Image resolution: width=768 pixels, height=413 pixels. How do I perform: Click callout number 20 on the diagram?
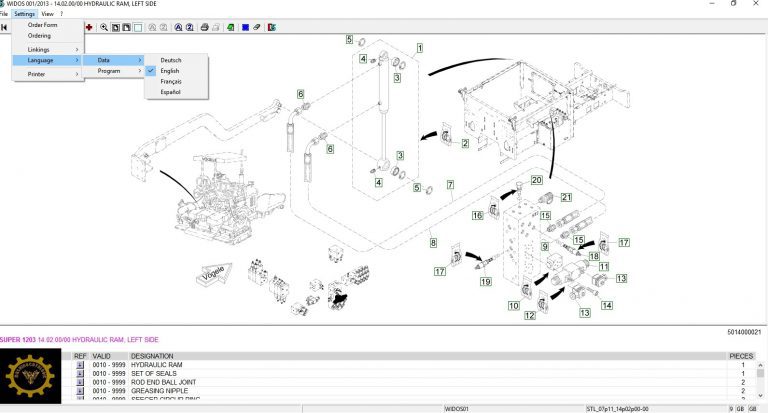tap(537, 180)
